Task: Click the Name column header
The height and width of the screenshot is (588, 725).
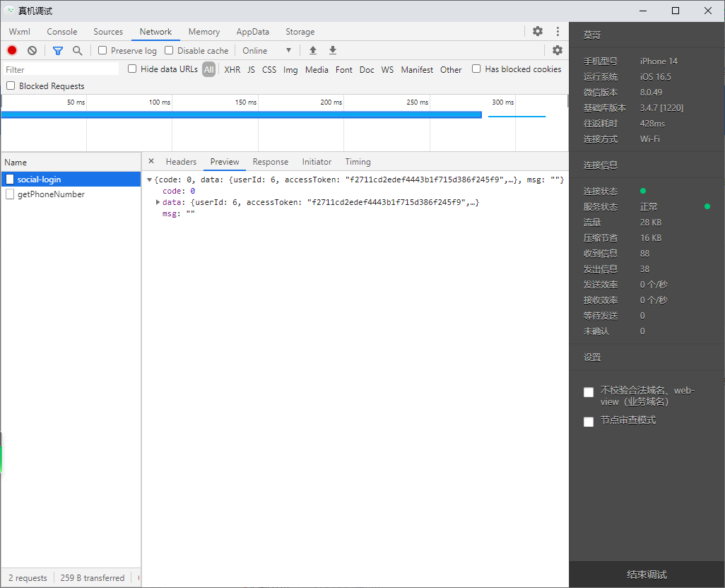Action: click(x=71, y=163)
